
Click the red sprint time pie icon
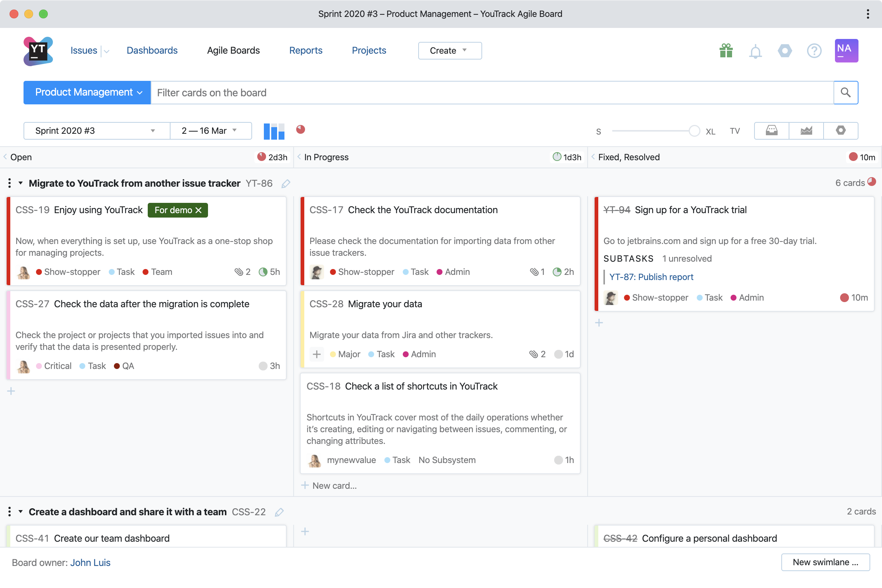click(300, 129)
